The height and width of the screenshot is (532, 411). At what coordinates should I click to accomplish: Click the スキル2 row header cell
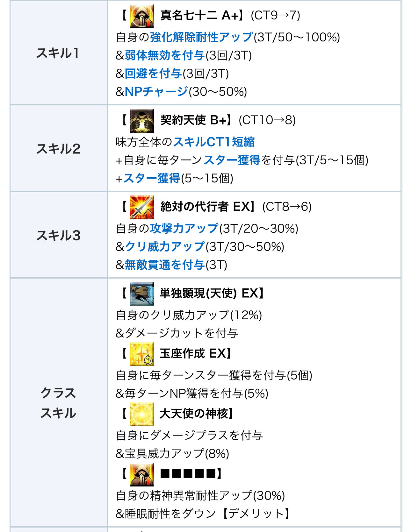(x=59, y=148)
